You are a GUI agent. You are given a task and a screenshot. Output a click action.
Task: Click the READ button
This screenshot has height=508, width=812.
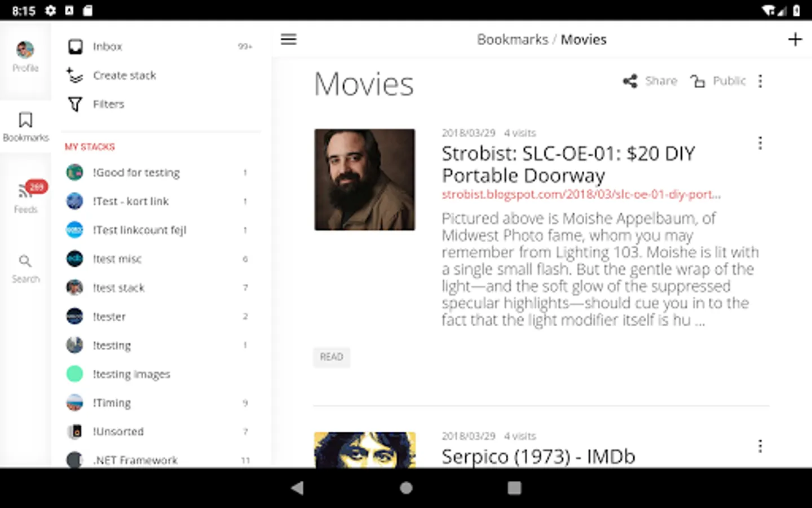click(x=332, y=357)
